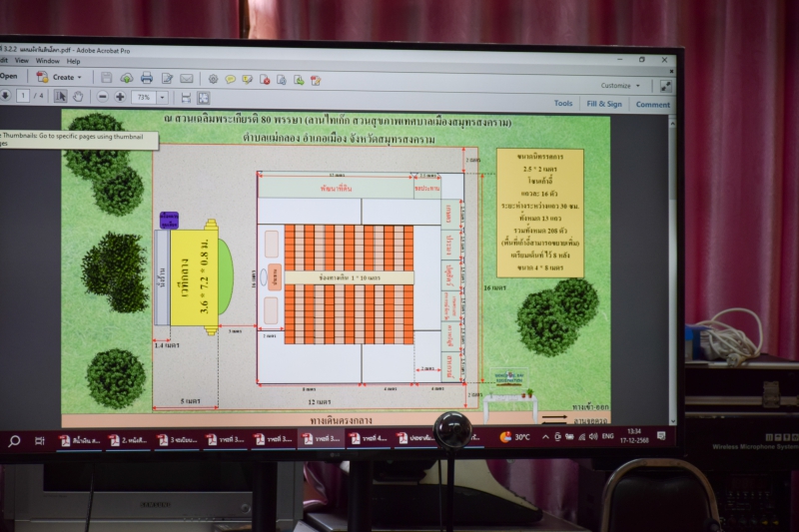Click the Print icon in toolbar
This screenshot has width=799, height=532.
pos(147,78)
